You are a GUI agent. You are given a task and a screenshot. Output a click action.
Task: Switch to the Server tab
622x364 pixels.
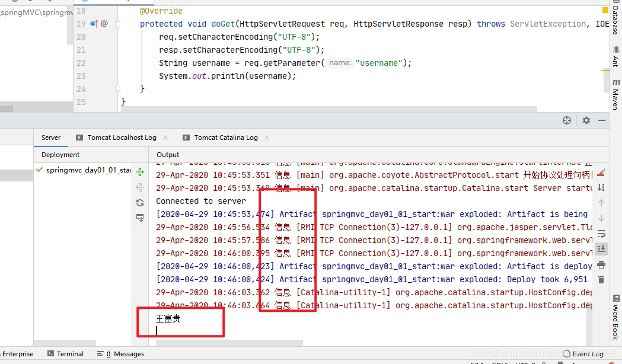[x=51, y=138]
